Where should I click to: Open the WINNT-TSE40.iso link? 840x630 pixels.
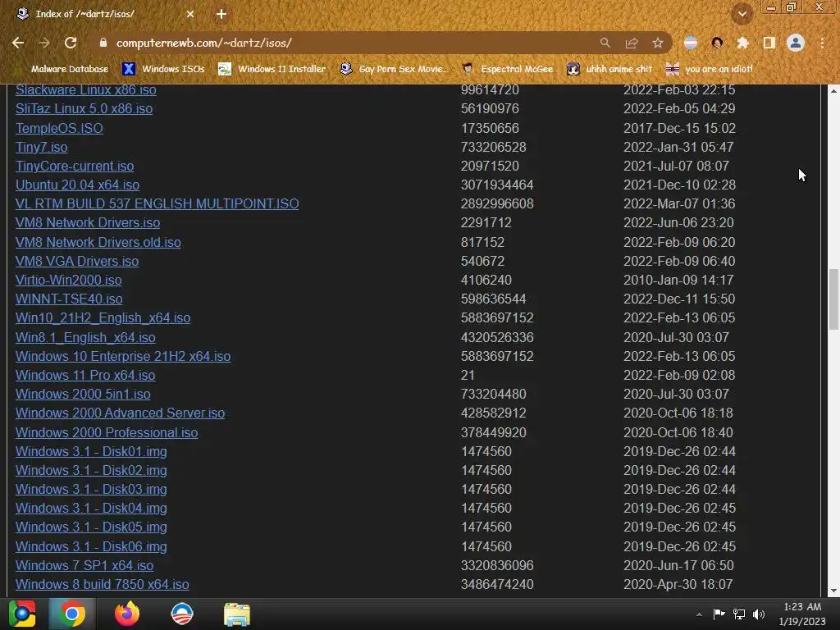[x=69, y=299]
